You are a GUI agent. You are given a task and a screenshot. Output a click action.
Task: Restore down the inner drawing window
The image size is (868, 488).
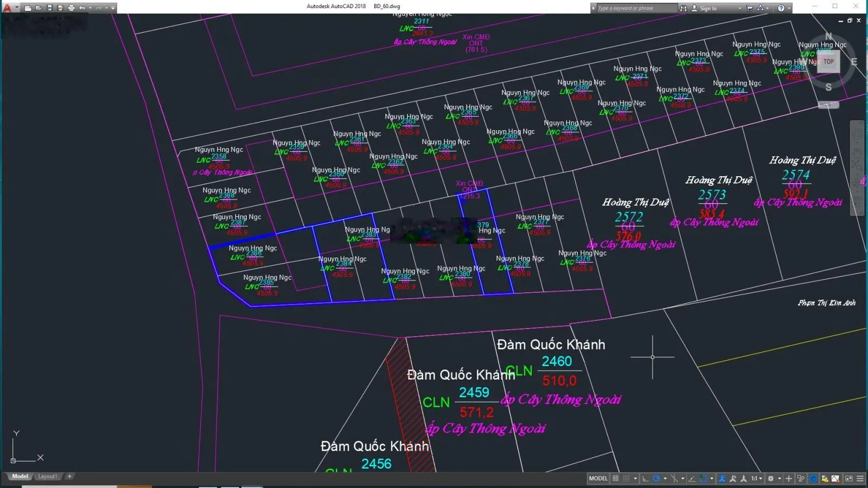point(850,21)
